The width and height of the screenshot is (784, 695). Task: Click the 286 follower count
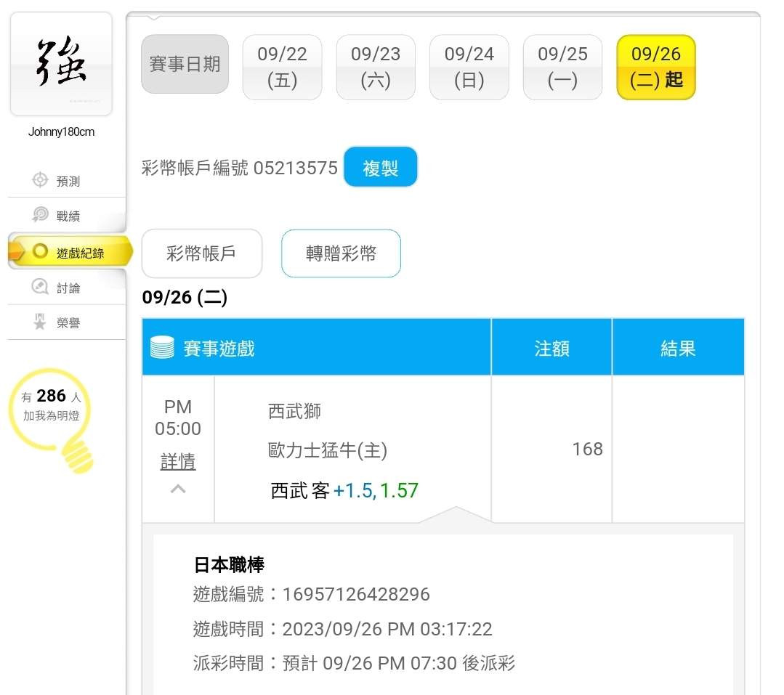pyautogui.click(x=51, y=395)
